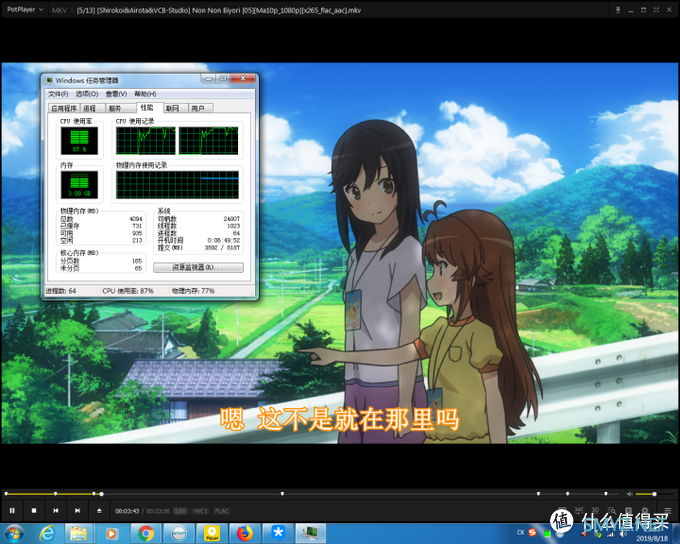Click the MKV format label in title bar

[x=59, y=10]
